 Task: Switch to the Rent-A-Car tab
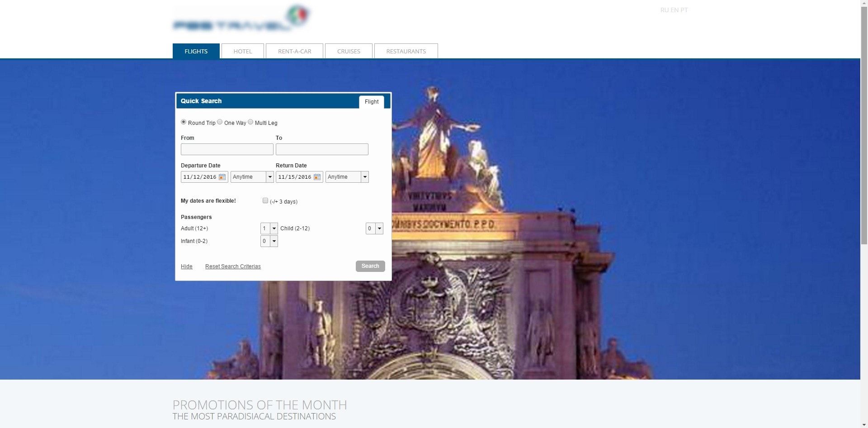click(295, 51)
